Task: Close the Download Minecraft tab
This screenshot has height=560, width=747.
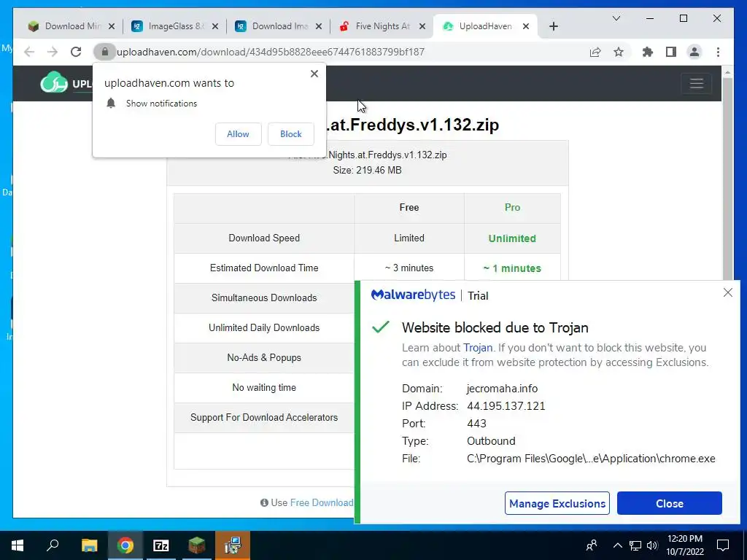Action: pyautogui.click(x=112, y=26)
